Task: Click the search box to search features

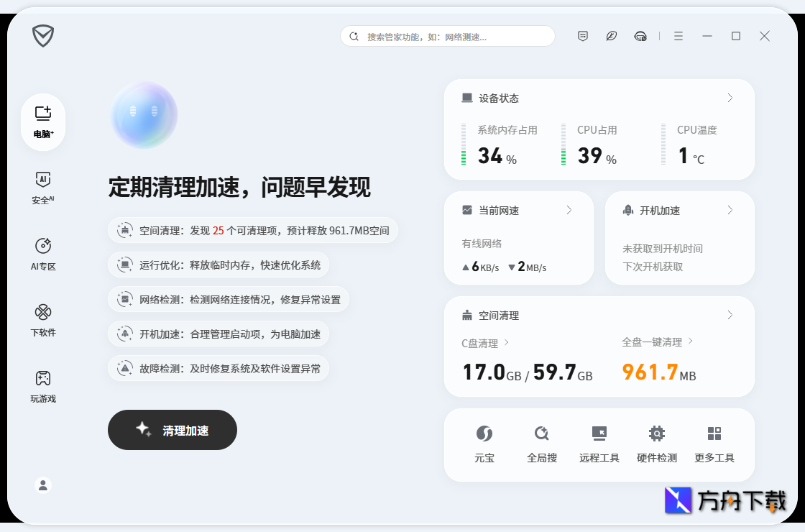Action: pos(447,36)
